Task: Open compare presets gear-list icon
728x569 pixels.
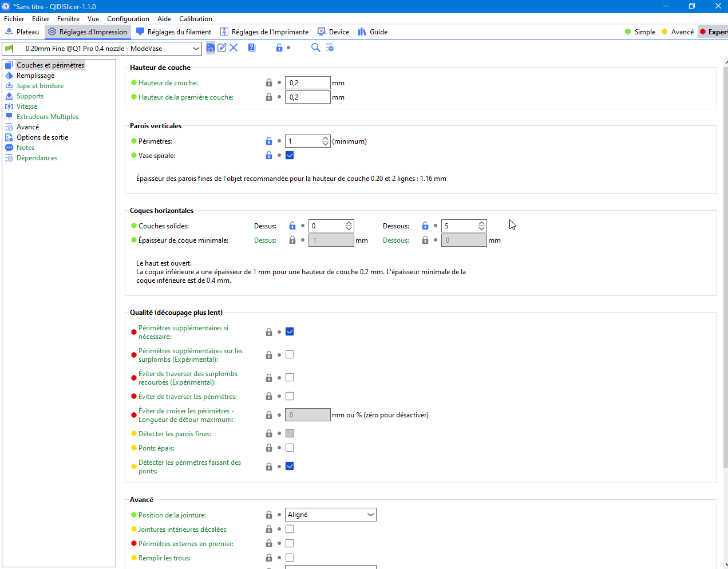Action: click(x=330, y=48)
